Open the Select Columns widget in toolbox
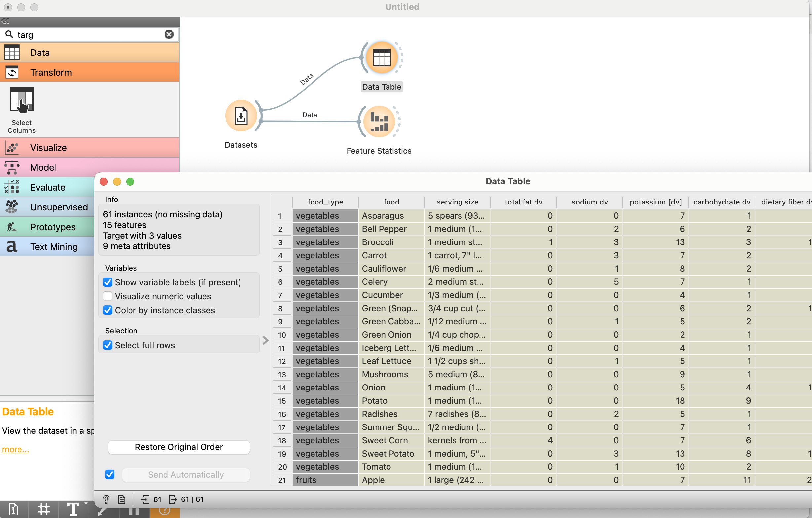 tap(21, 110)
